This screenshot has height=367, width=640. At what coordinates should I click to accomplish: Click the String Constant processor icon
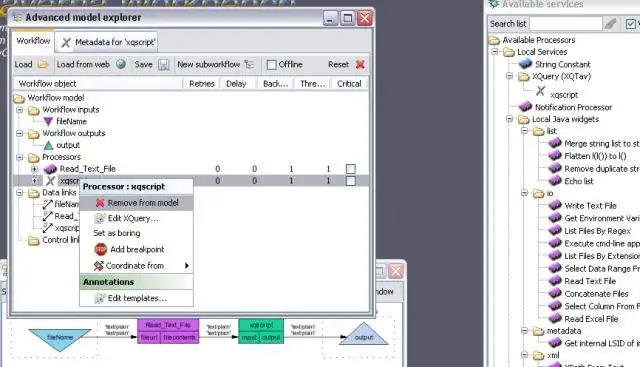pyautogui.click(x=525, y=64)
